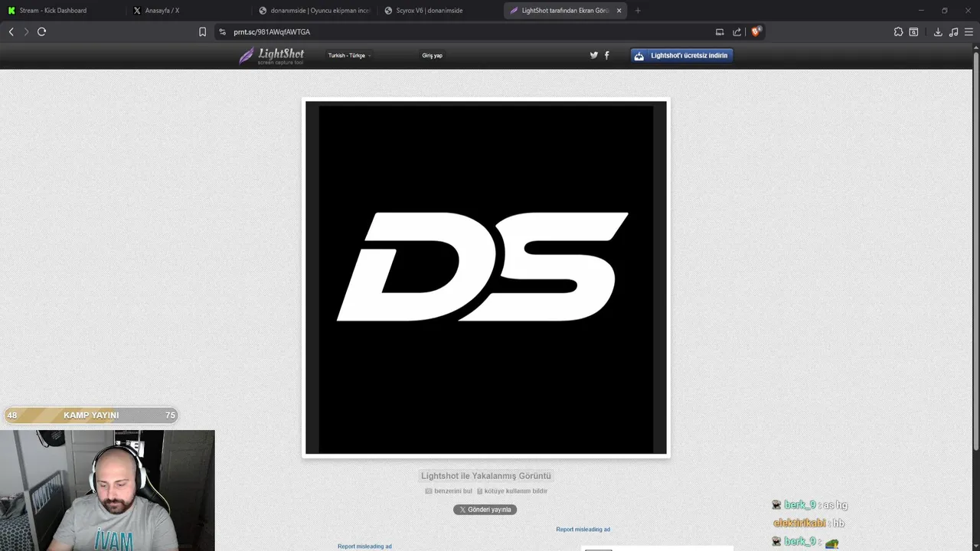
Task: Close the LightShot tab
Action: coord(619,11)
